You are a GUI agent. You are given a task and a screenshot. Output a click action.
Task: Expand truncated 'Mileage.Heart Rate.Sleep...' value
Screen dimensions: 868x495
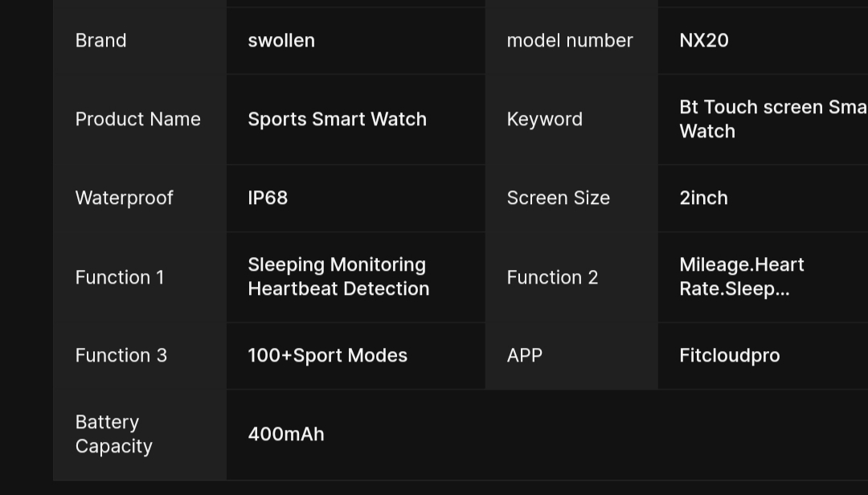point(741,276)
